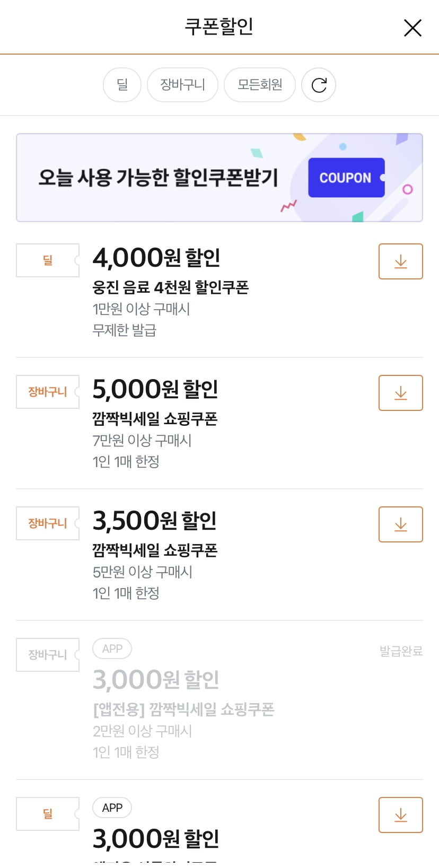Screen dimensions: 439x868
Task: Download the 웅진 음료 4,000원 coupon
Action: (x=400, y=261)
